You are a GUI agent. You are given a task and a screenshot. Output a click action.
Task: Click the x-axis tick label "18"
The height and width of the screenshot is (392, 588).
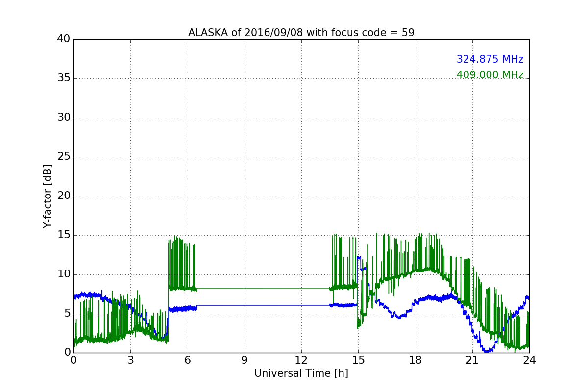tap(416, 360)
